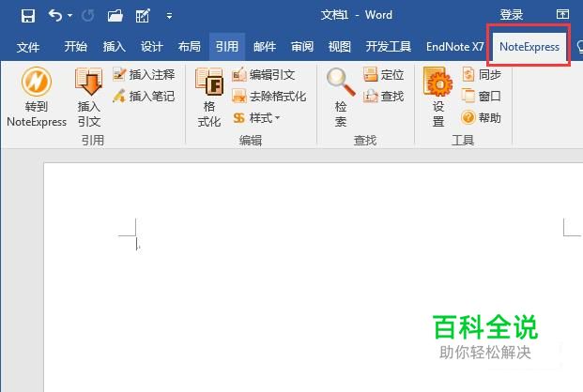
Task: Switch to the 引用 tab
Action: pos(227,47)
